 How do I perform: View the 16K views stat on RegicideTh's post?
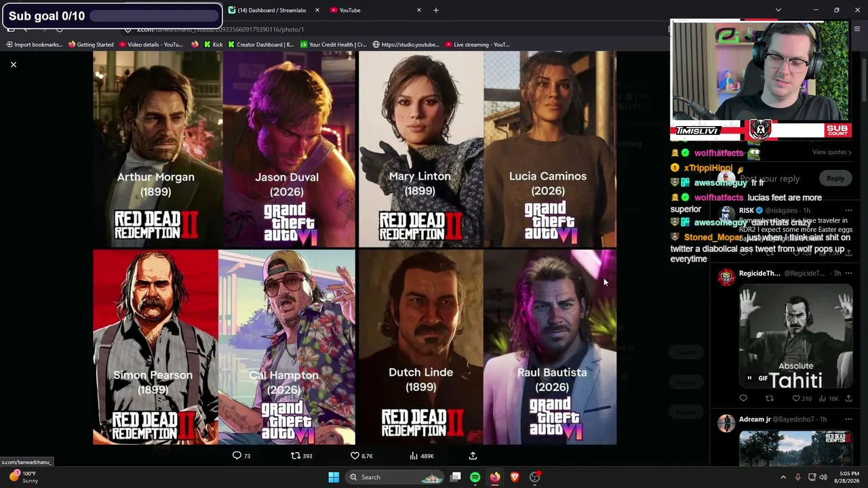tap(829, 399)
